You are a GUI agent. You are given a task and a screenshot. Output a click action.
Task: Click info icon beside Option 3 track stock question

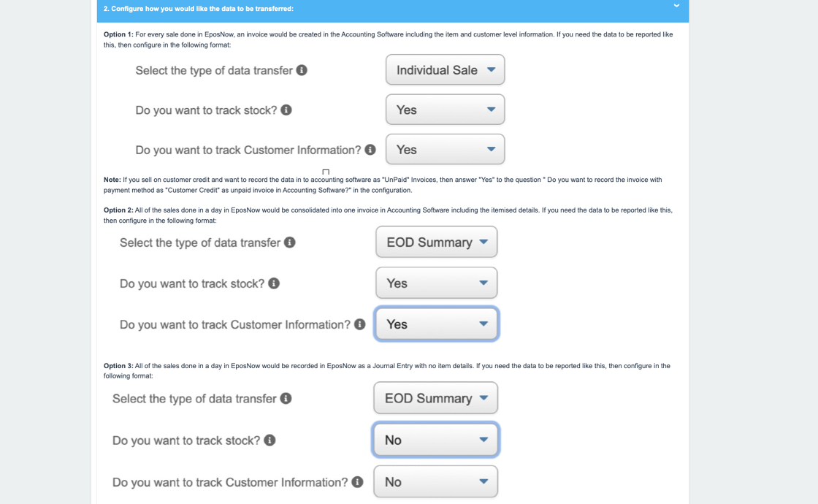[x=270, y=440]
